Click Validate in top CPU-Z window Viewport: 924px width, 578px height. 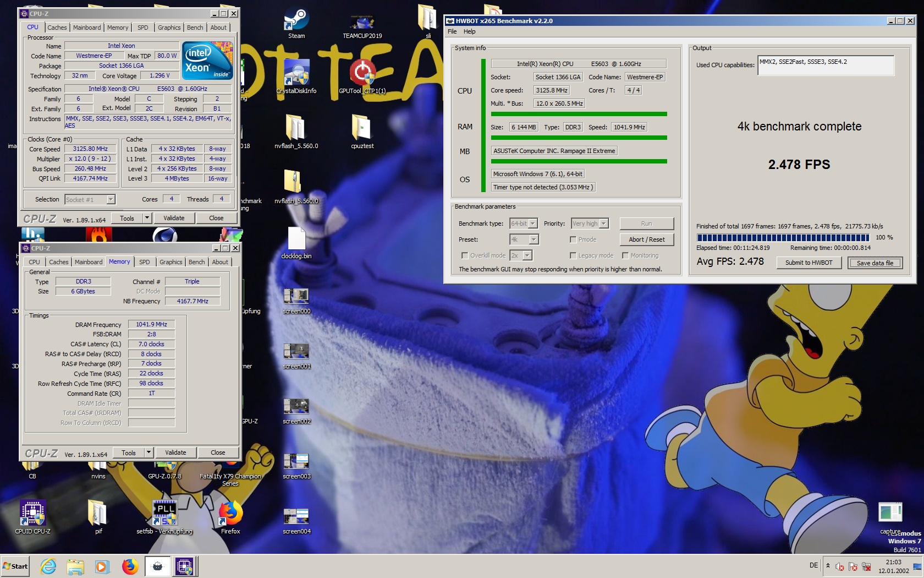174,218
